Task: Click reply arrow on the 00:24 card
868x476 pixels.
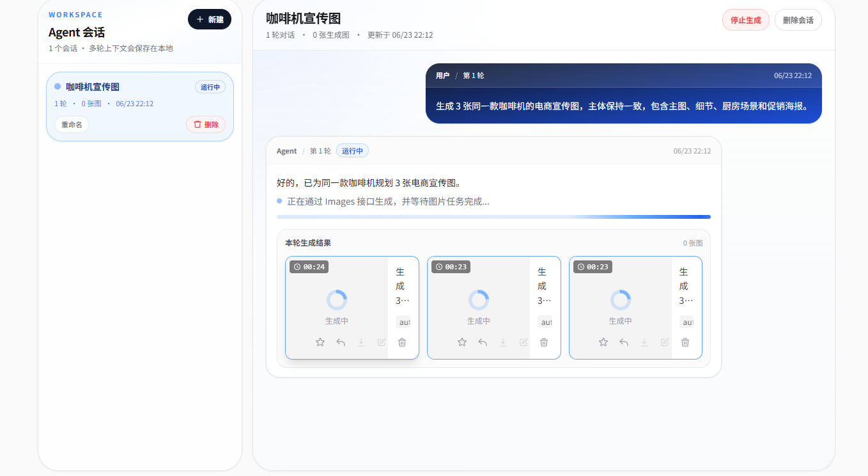Action: [341, 342]
